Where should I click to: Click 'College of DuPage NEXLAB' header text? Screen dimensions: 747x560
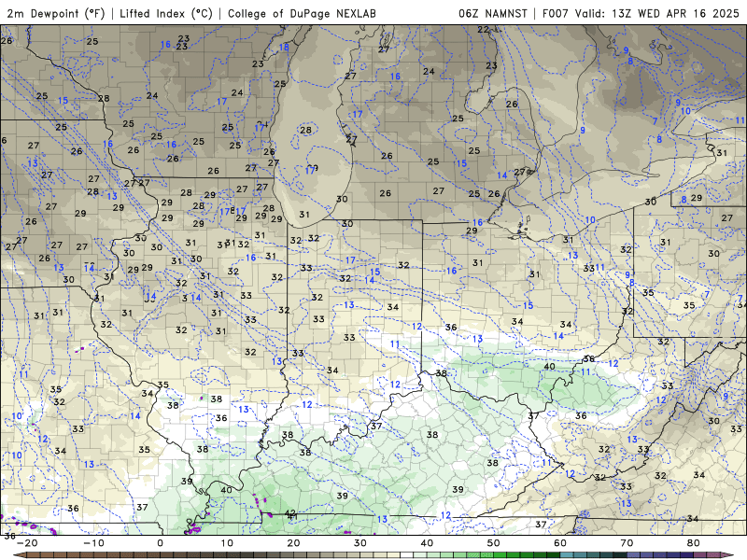coord(302,13)
